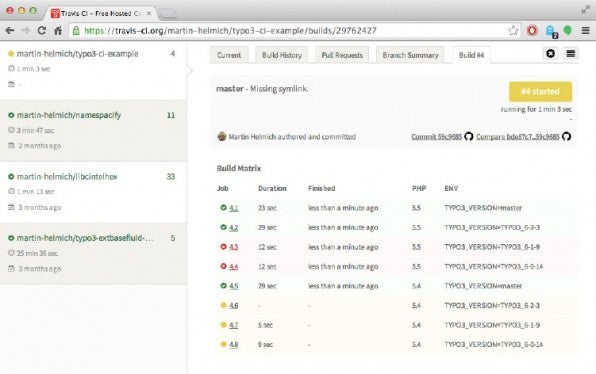
Task: Bookmark page with the star icon
Action: (513, 30)
